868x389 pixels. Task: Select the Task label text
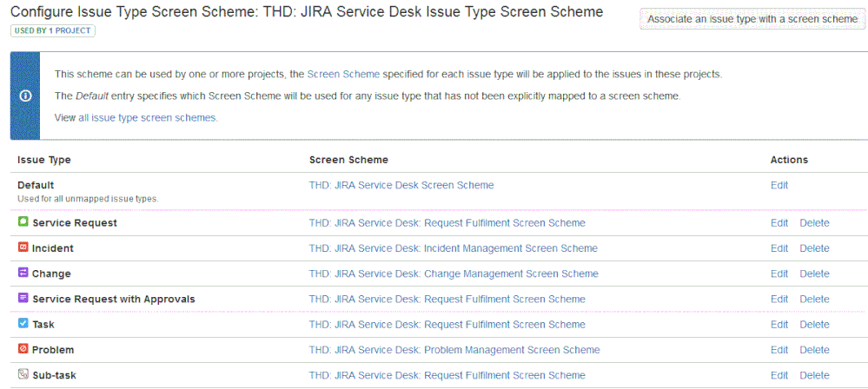(x=43, y=324)
